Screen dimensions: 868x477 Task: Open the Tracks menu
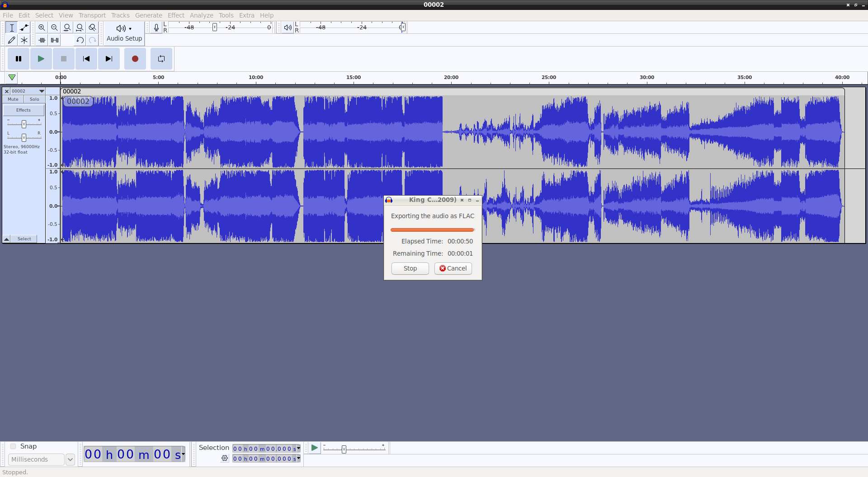click(120, 15)
